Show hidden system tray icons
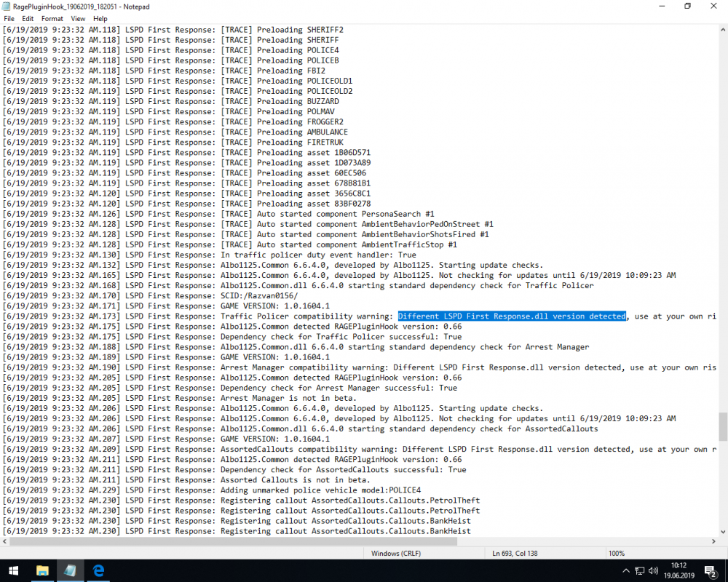The width and height of the screenshot is (728, 582). (x=626, y=571)
